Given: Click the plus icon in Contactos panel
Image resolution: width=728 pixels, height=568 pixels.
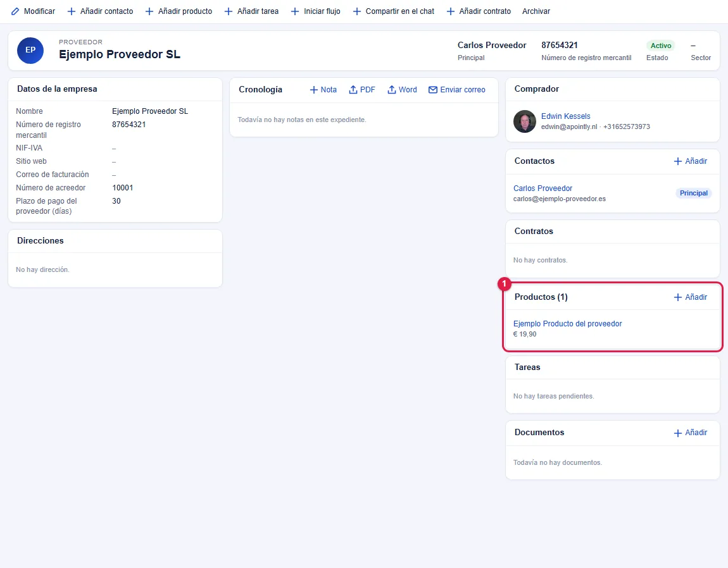Looking at the screenshot, I should tap(678, 161).
